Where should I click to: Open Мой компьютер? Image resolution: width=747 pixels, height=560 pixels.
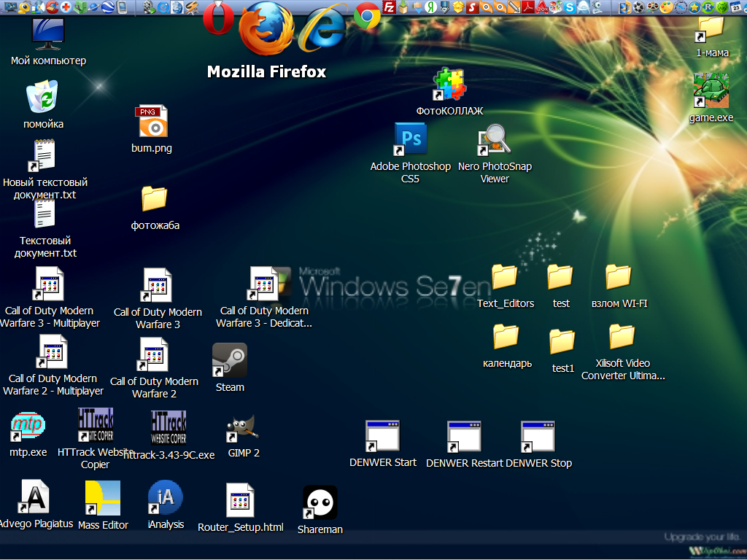[x=48, y=34]
